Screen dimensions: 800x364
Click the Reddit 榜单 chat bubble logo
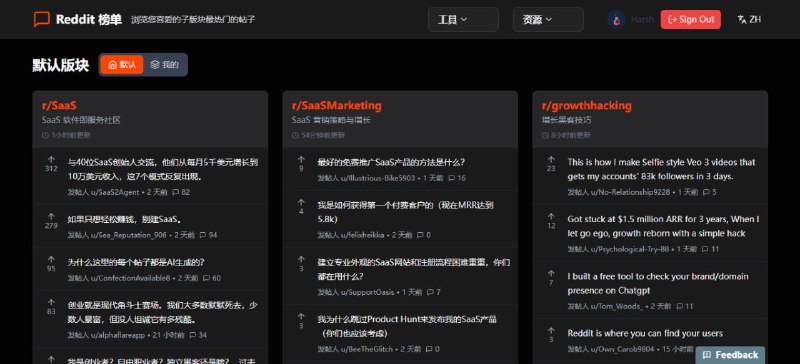tap(41, 19)
